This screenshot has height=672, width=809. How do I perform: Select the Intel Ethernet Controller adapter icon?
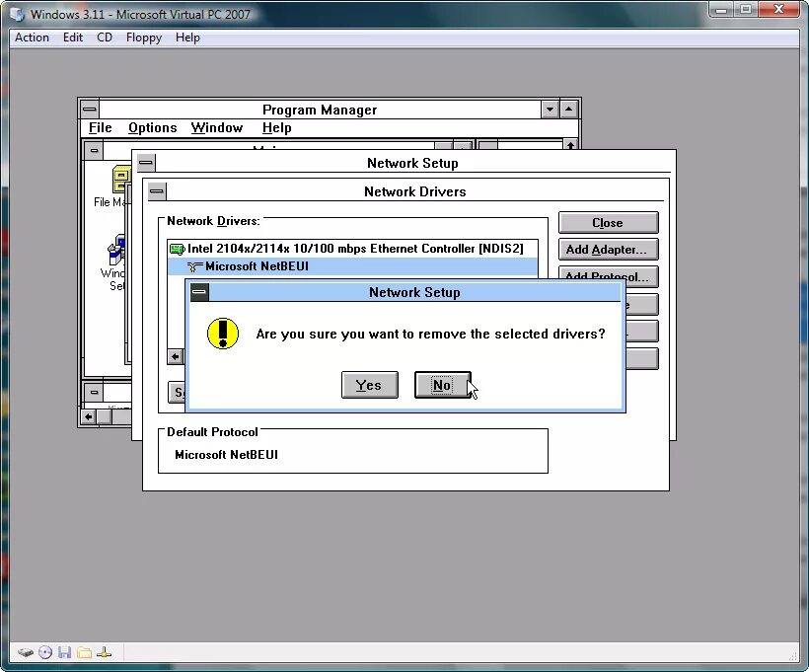[x=177, y=250]
